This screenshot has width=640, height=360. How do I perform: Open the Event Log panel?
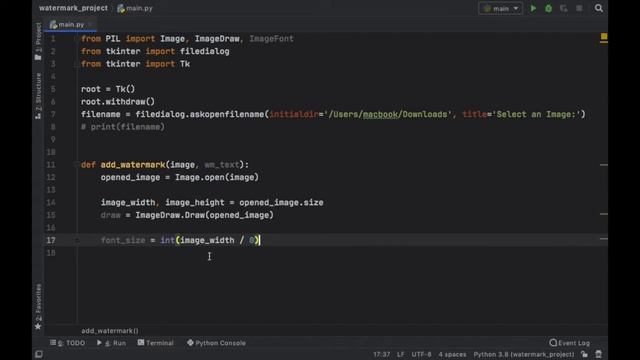pyautogui.click(x=570, y=343)
